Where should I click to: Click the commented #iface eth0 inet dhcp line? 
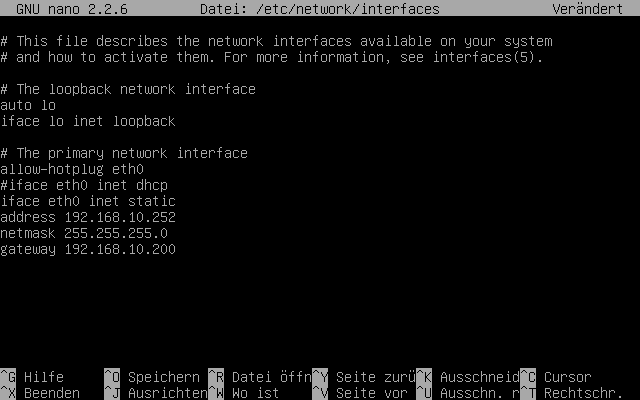pyautogui.click(x=84, y=185)
